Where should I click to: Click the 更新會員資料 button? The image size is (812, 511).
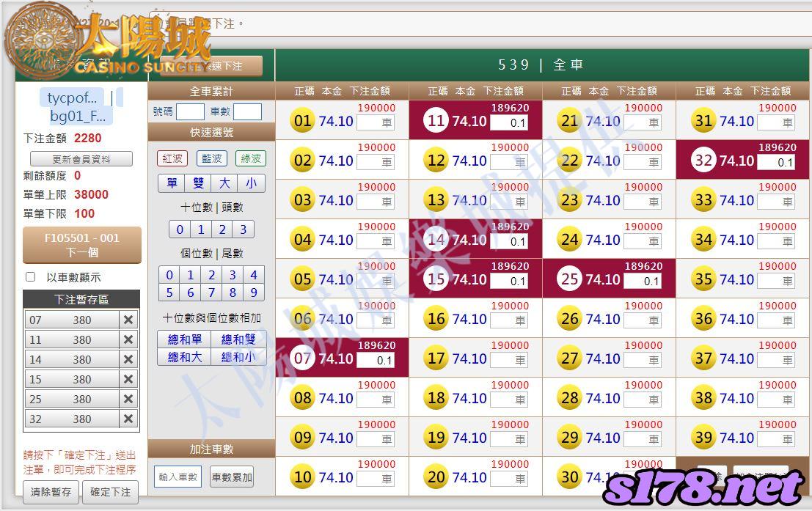(x=81, y=159)
